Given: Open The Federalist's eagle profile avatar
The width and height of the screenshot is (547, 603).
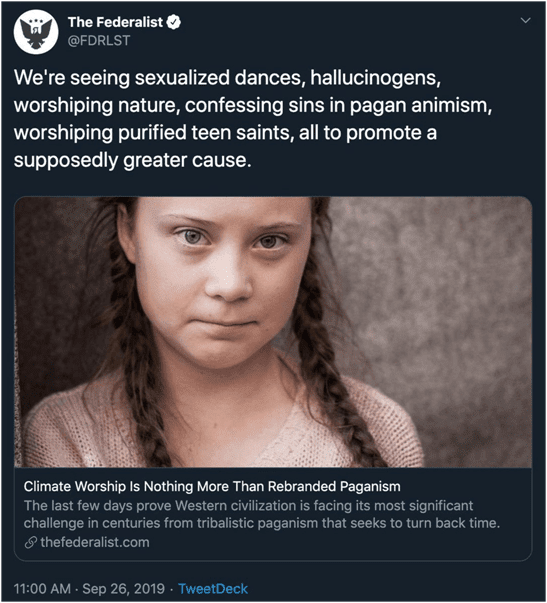Looking at the screenshot, I should point(36,32).
